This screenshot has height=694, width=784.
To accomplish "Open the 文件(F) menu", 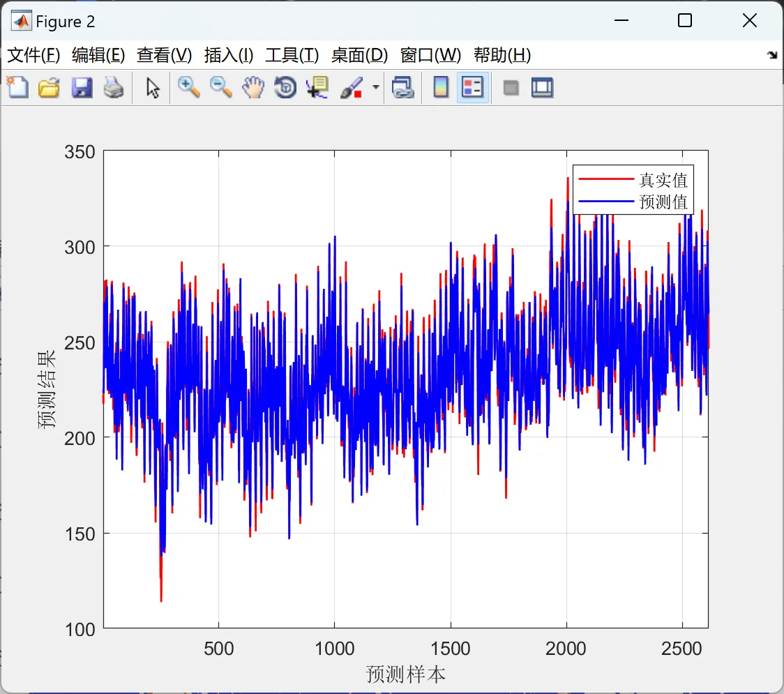I will (x=33, y=55).
